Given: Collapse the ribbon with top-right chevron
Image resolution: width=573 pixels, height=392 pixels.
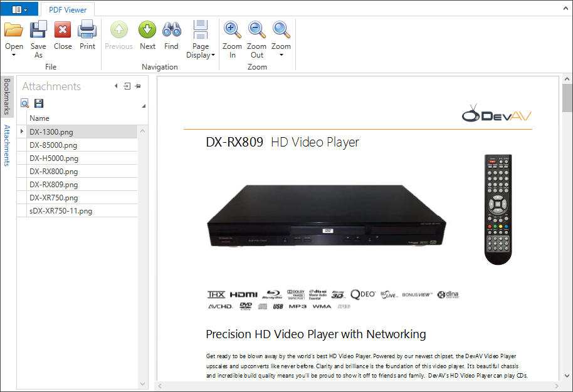Looking at the screenshot, I should (x=565, y=8).
